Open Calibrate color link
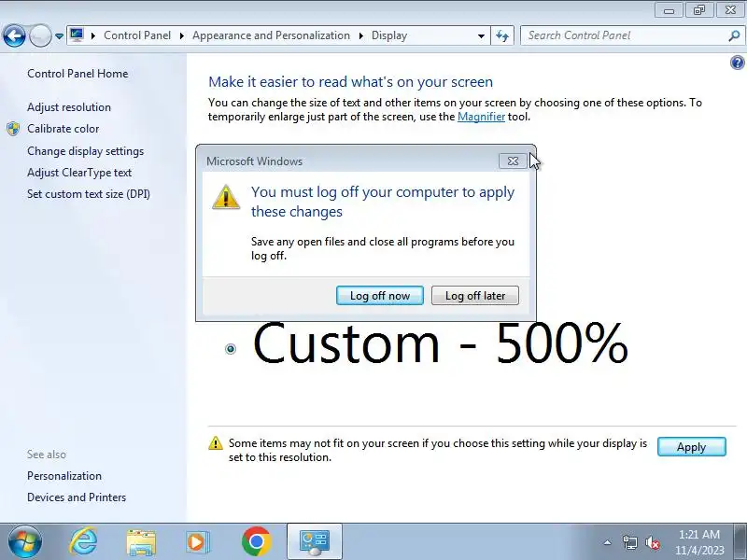The height and width of the screenshot is (560, 747). point(63,129)
